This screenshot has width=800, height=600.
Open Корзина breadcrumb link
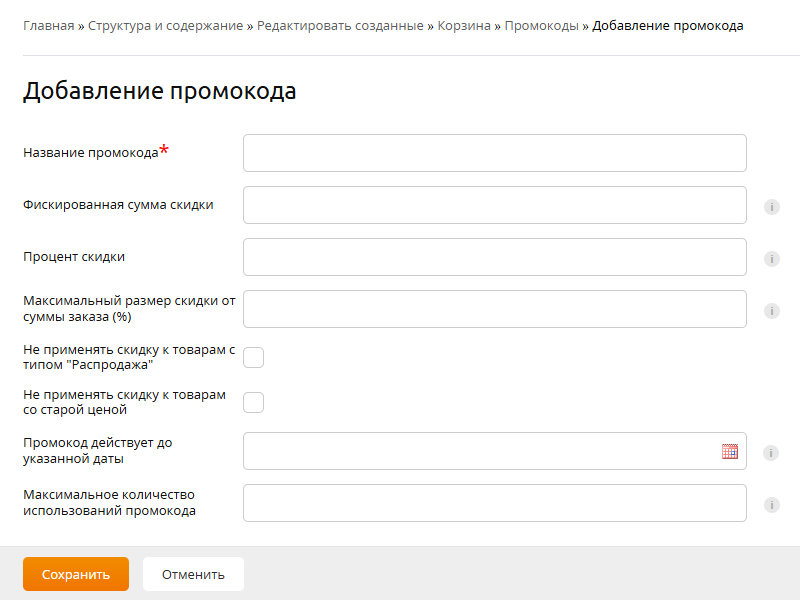464,25
